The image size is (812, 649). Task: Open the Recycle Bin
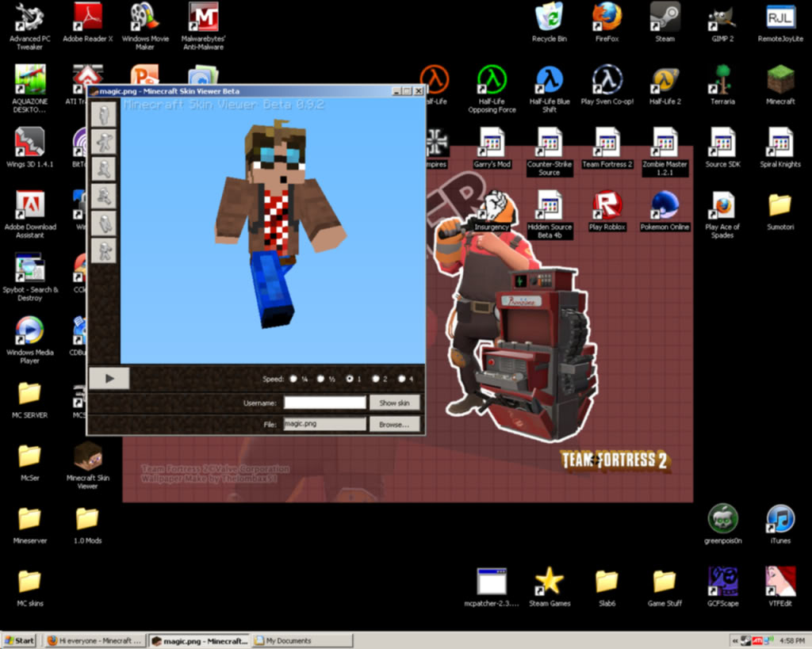[549, 22]
